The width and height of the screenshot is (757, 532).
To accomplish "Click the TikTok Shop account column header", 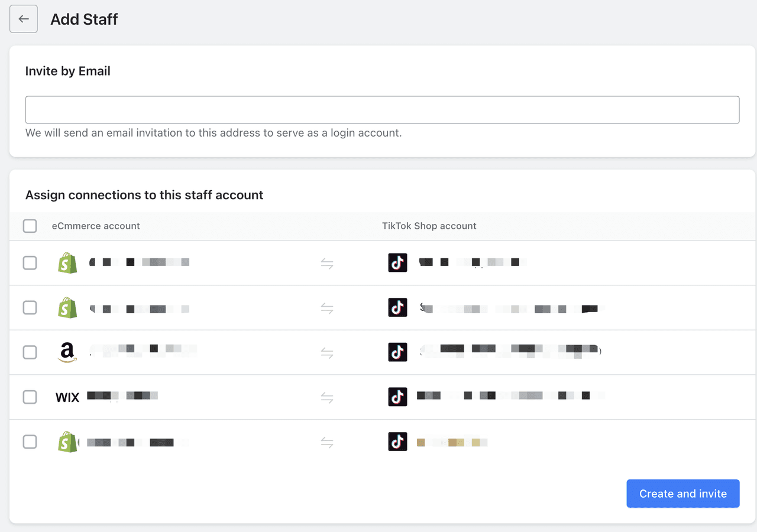I will click(x=429, y=226).
